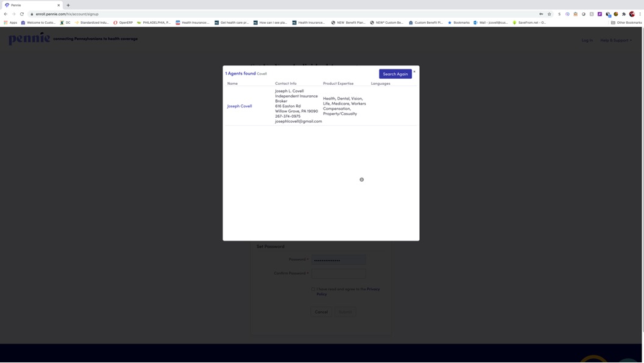The image size is (644, 363).
Task: Open the 'PHILADELPHIA, P...' bookmark
Action: (x=154, y=23)
